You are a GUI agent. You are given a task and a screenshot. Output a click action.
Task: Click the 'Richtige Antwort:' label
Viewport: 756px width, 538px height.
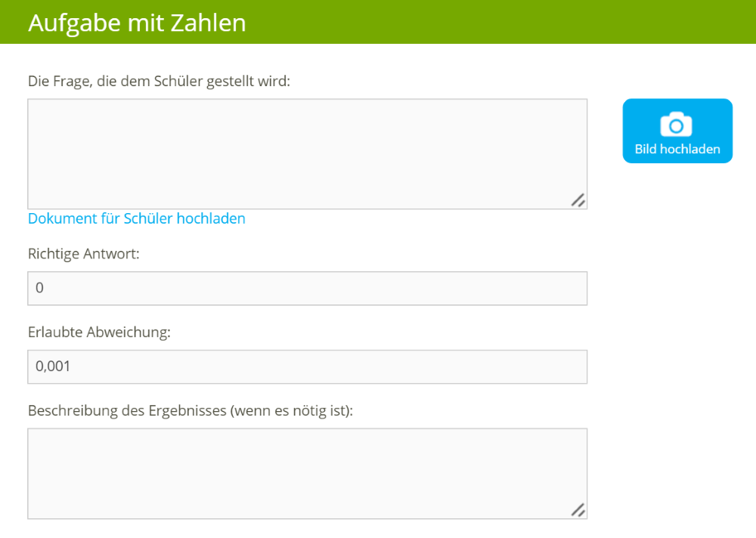[83, 254]
